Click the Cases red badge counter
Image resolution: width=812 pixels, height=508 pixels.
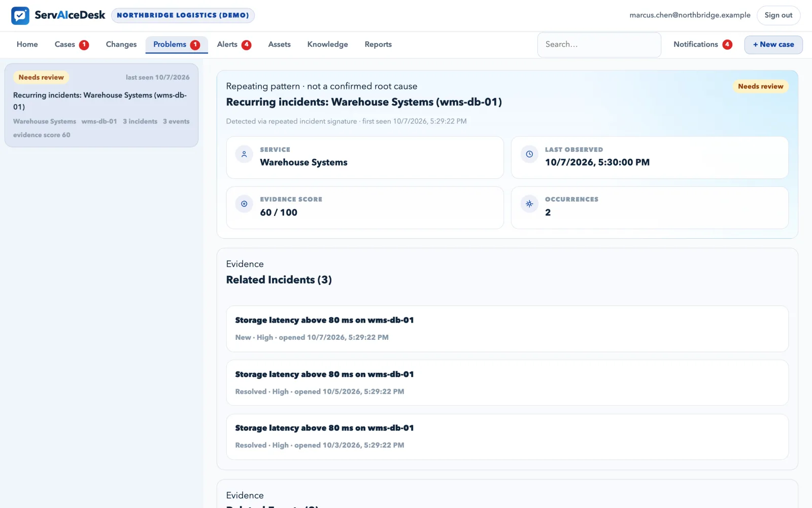pyautogui.click(x=84, y=45)
